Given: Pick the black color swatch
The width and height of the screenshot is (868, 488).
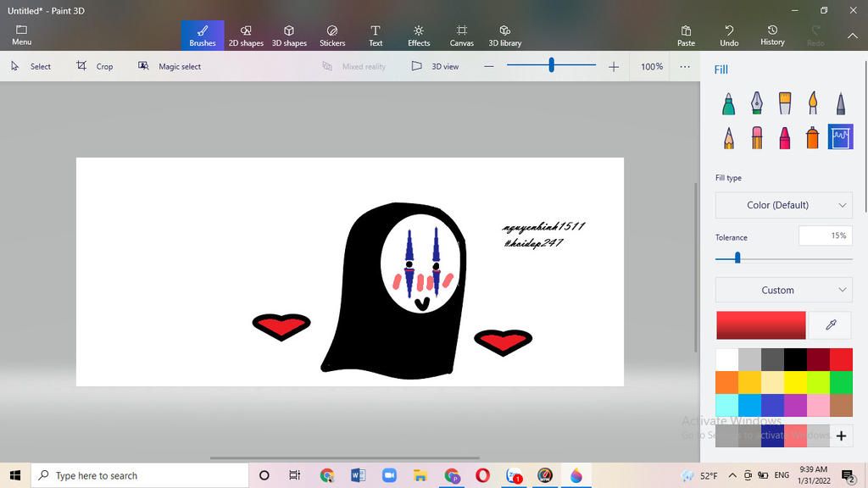Looking at the screenshot, I should coord(795,359).
